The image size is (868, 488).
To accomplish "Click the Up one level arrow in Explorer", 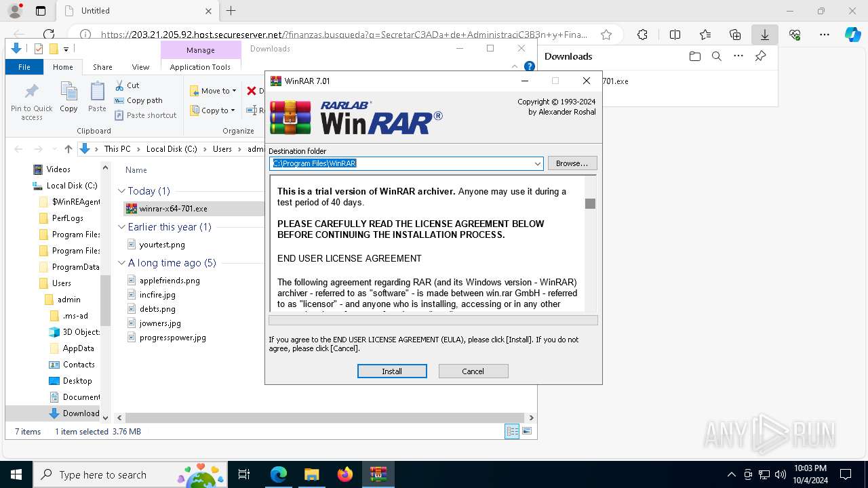I will (x=68, y=149).
